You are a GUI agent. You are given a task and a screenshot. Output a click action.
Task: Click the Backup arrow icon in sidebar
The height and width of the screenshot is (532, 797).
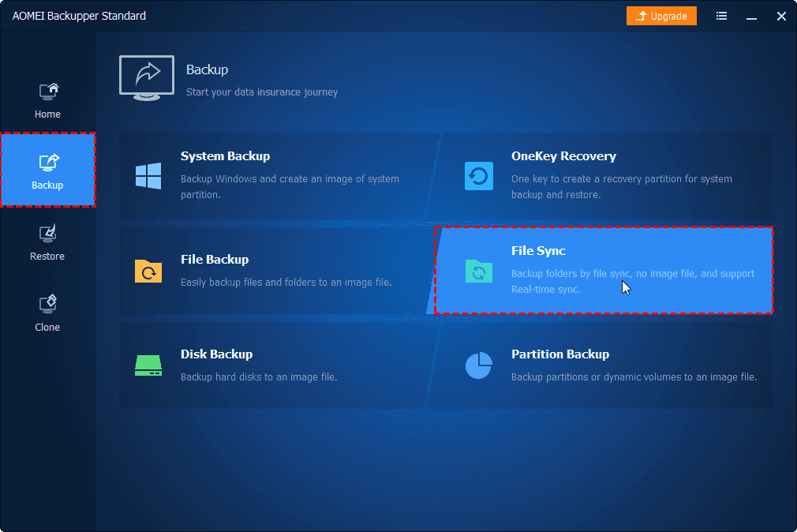tap(49, 163)
